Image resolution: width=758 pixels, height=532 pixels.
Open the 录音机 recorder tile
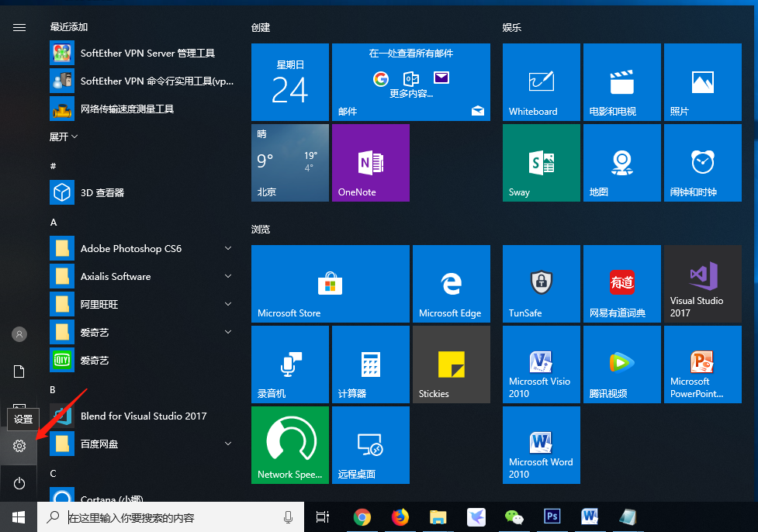290,364
